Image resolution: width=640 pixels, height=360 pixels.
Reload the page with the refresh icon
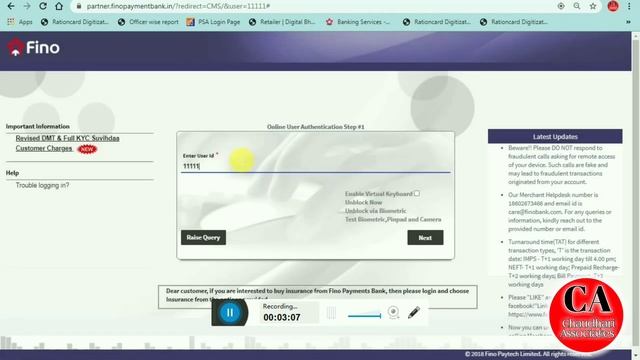43,6
